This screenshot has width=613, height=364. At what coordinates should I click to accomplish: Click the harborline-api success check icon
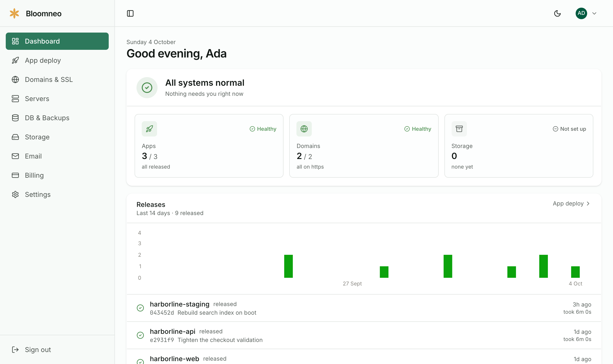pyautogui.click(x=140, y=335)
